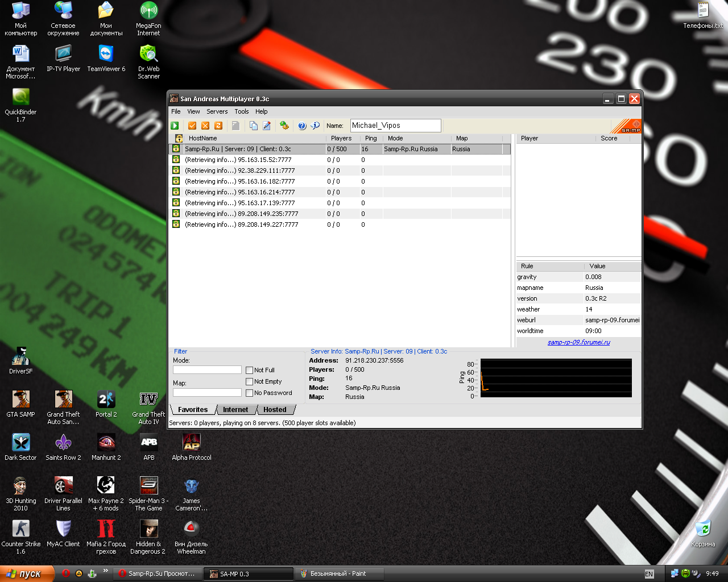728x582 pixels.
Task: Click the Copy Server Info toolbar icon
Action: pos(254,126)
